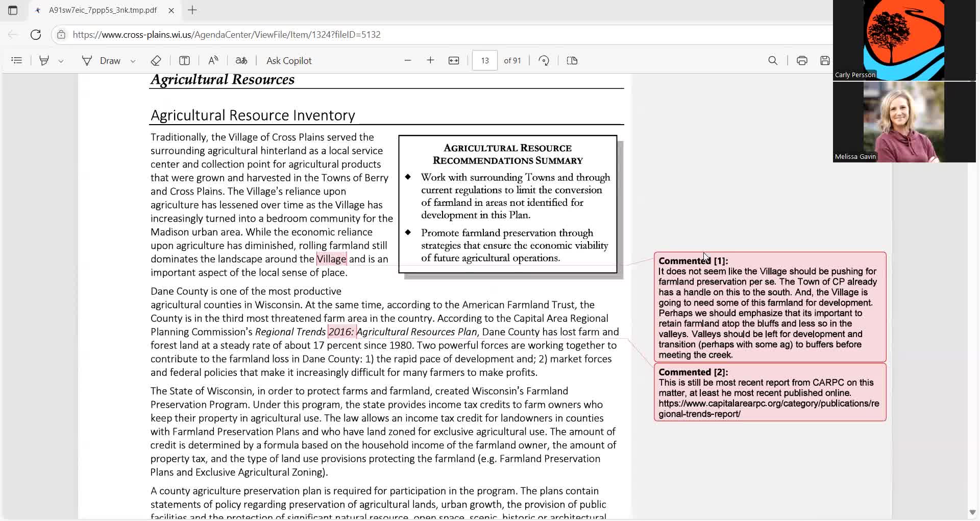Open the tab actions menu icon
980x521 pixels.
click(13, 10)
